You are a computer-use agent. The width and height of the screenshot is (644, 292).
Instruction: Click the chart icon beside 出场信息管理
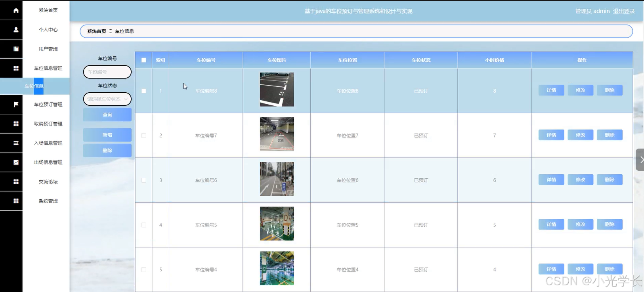point(16,162)
